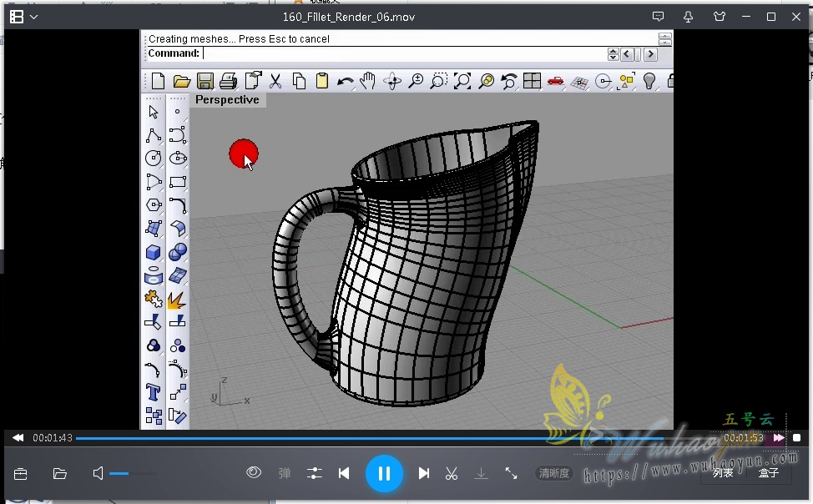
Task: Open the 列表 playlist tab
Action: click(723, 473)
